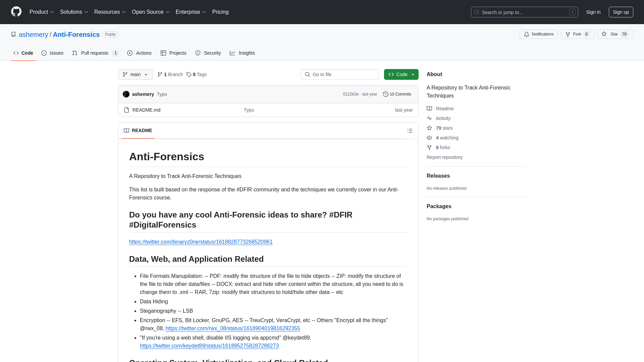
Task: View the 10 Commits history
Action: tap(397, 94)
